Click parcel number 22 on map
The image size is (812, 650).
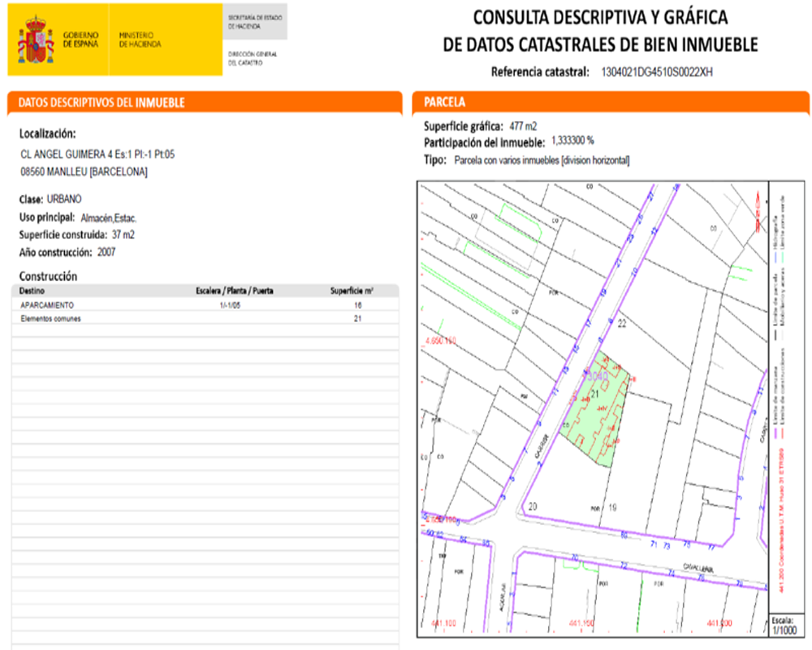[x=622, y=323]
